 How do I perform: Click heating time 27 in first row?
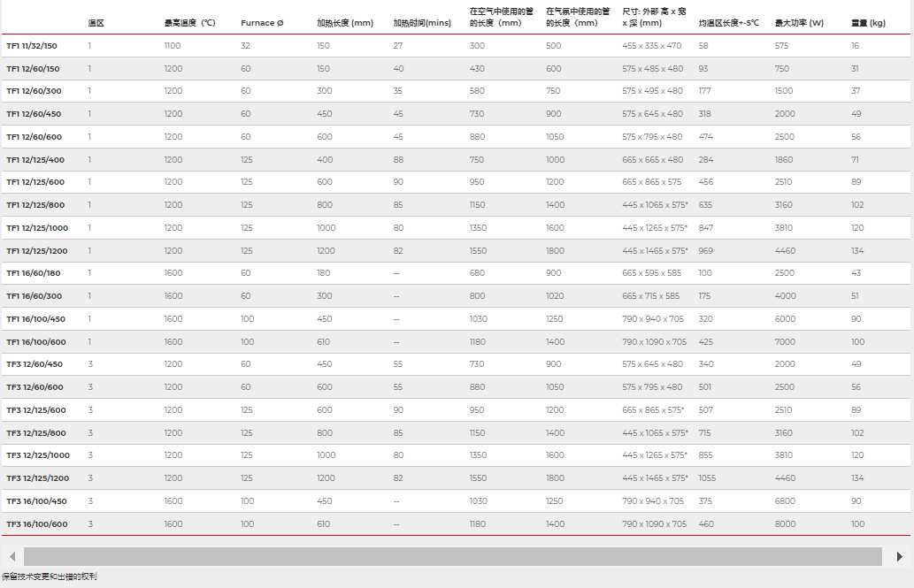point(398,45)
